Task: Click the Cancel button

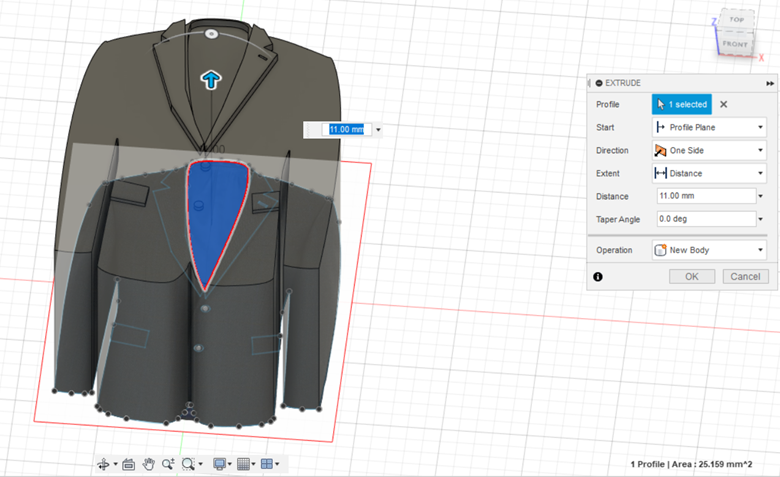Action: (x=745, y=277)
